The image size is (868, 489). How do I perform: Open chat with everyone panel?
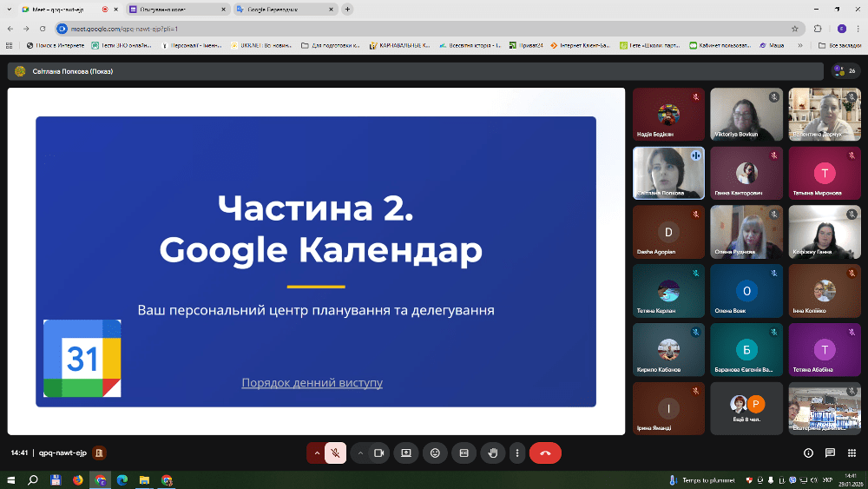click(830, 453)
